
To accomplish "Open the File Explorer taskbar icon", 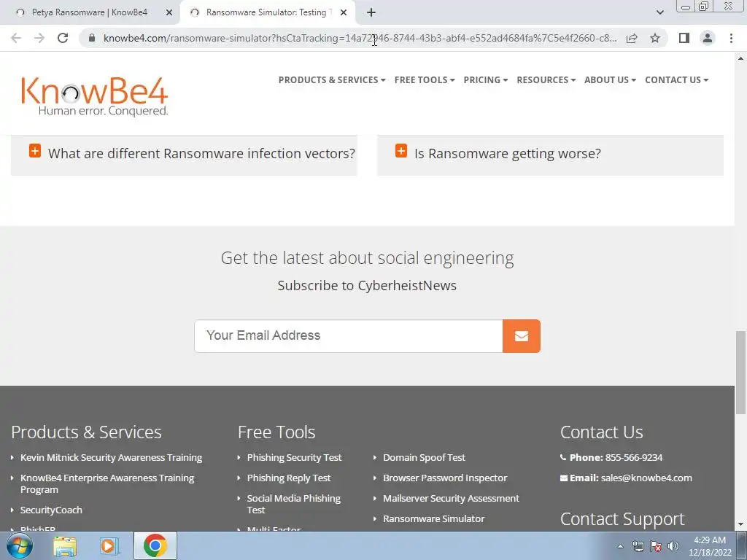I will coord(65,545).
